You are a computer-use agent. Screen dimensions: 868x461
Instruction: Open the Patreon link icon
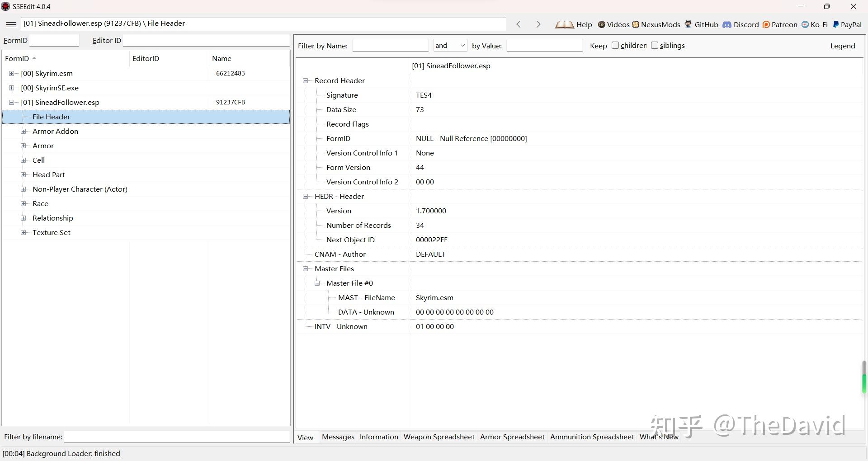pyautogui.click(x=766, y=25)
